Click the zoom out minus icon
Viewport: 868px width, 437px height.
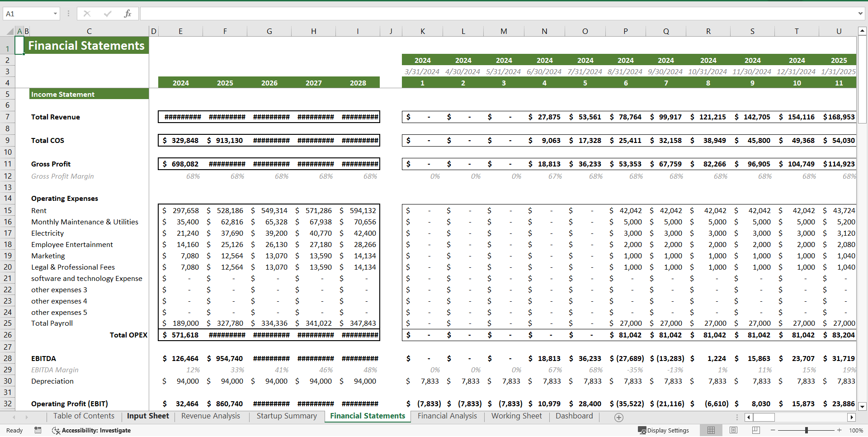(773, 430)
